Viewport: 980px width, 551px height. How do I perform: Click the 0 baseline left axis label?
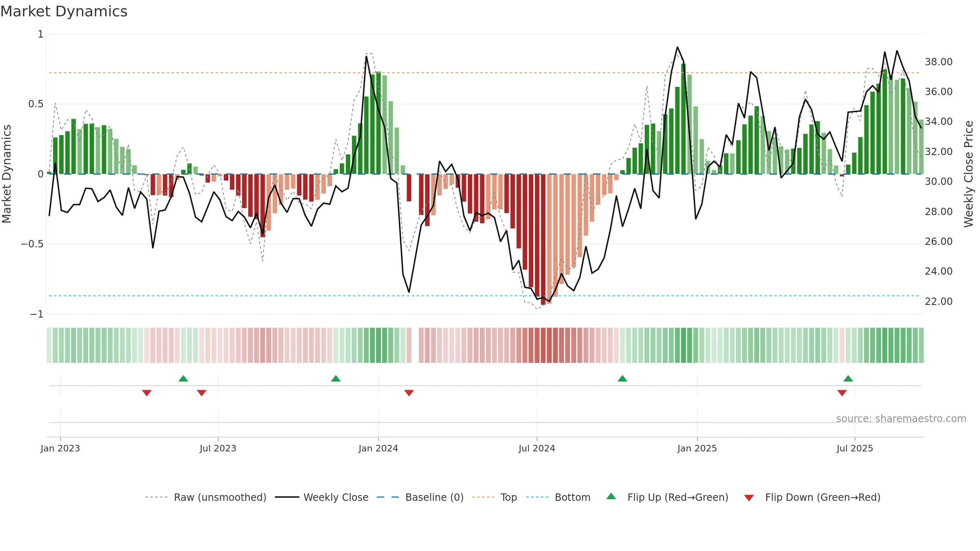(41, 174)
